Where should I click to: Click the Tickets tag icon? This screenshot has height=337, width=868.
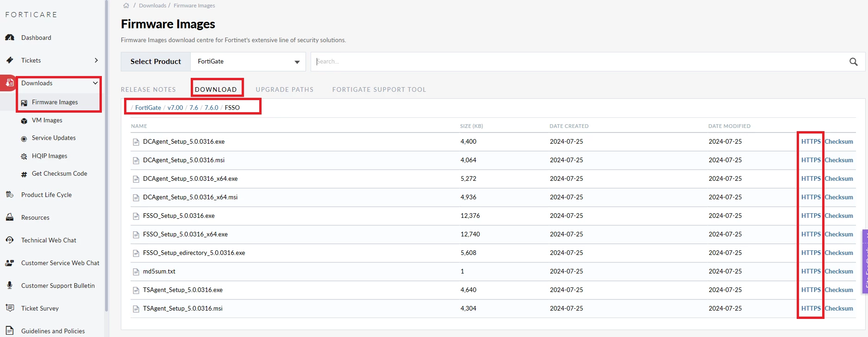click(10, 60)
